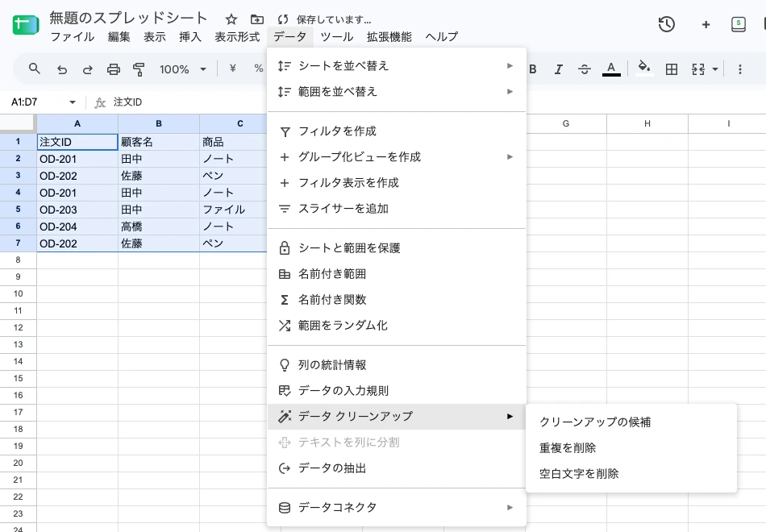Redo with the toolbar redo arrow
The height and width of the screenshot is (532, 766).
point(87,69)
